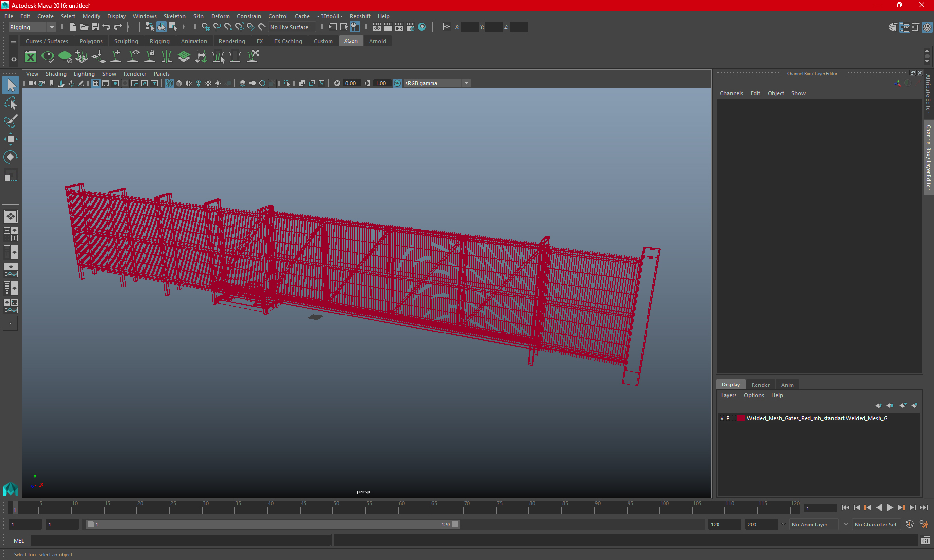Click the New Scene icon
Screen dimensions: 934x560
click(x=72, y=27)
